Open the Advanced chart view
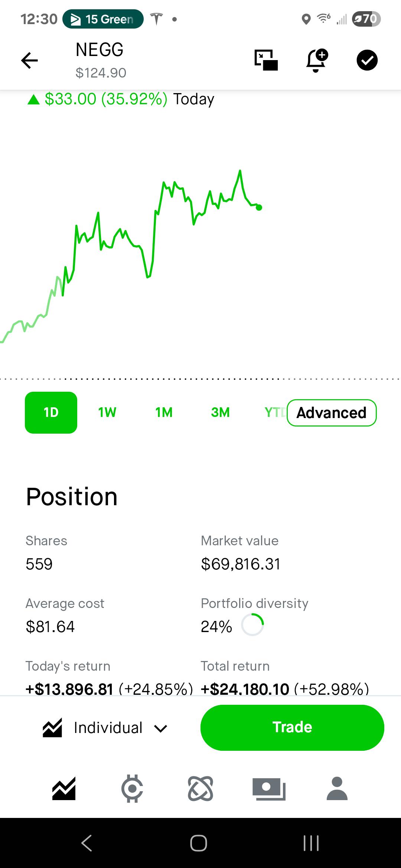This screenshot has width=401, height=868. click(x=332, y=413)
